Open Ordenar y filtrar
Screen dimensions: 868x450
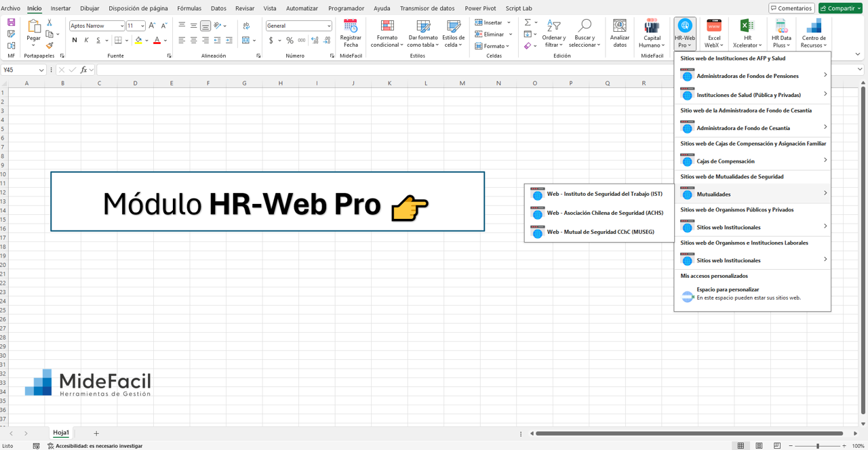(553, 34)
